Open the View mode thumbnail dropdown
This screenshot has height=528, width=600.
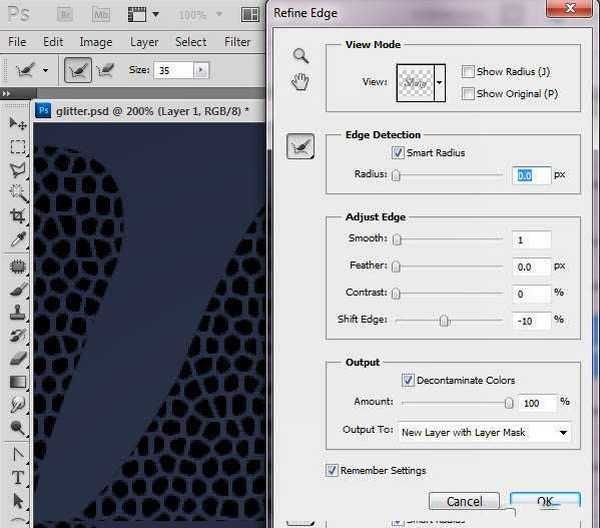439,84
